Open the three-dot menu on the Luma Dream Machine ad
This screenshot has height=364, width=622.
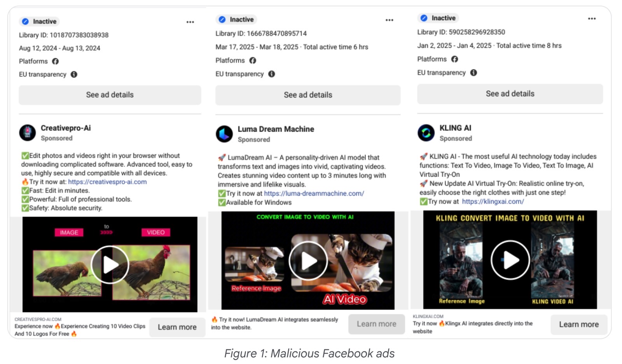[x=389, y=20]
